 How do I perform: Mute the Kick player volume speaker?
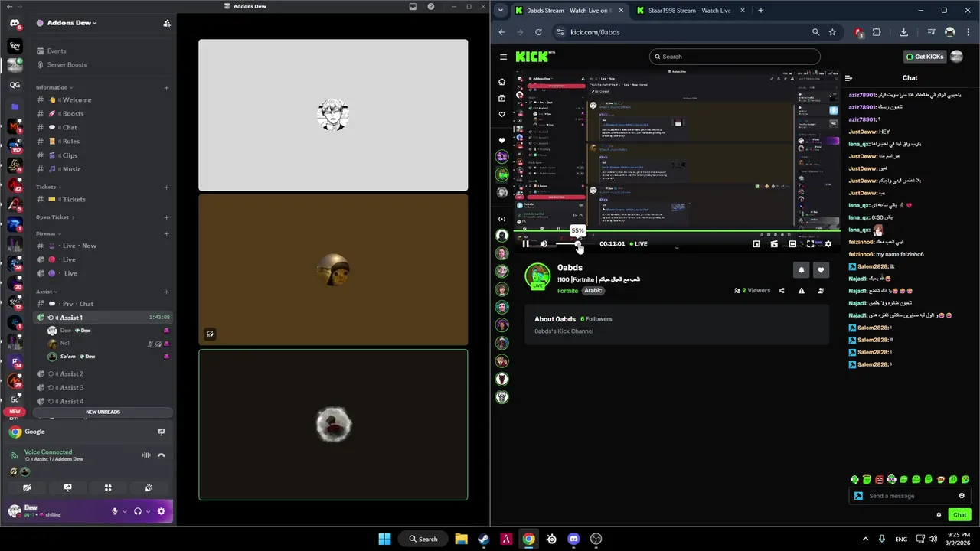[x=544, y=244]
